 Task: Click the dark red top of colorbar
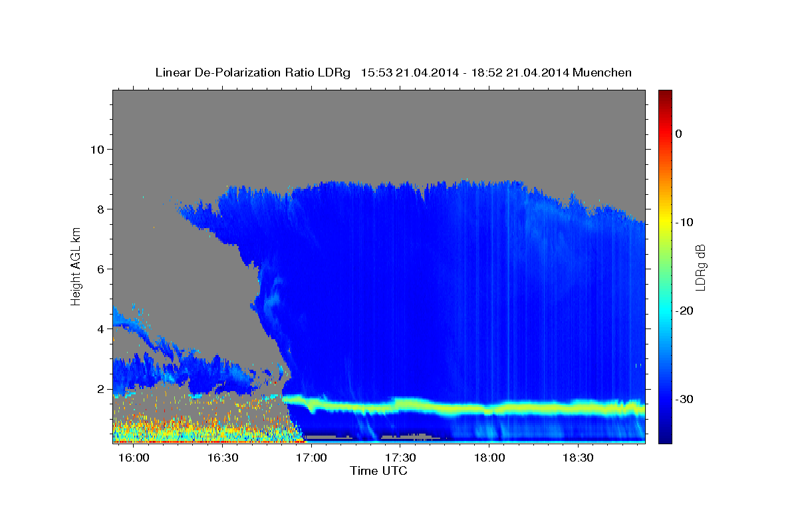pos(665,94)
